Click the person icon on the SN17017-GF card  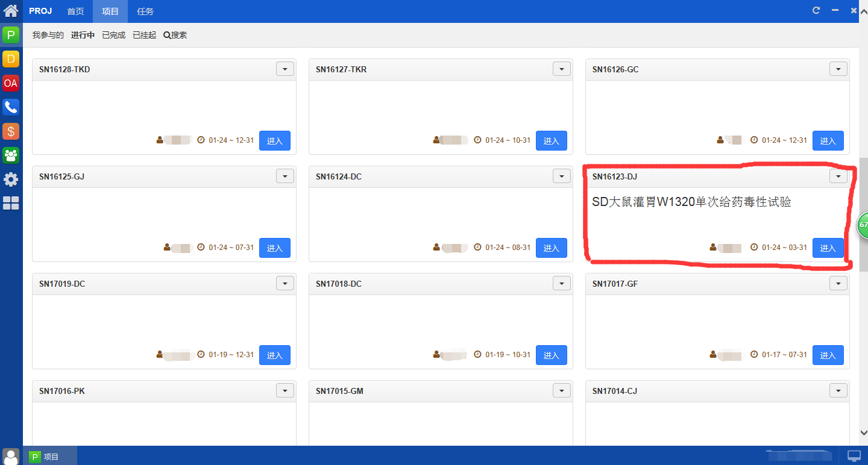coord(713,355)
